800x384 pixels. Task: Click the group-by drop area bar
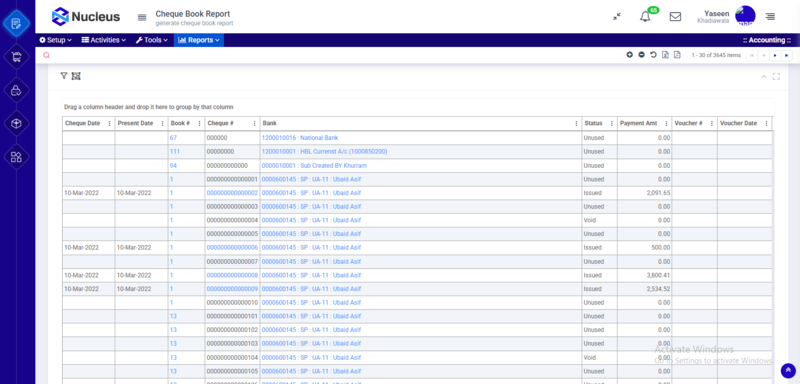[x=418, y=107]
